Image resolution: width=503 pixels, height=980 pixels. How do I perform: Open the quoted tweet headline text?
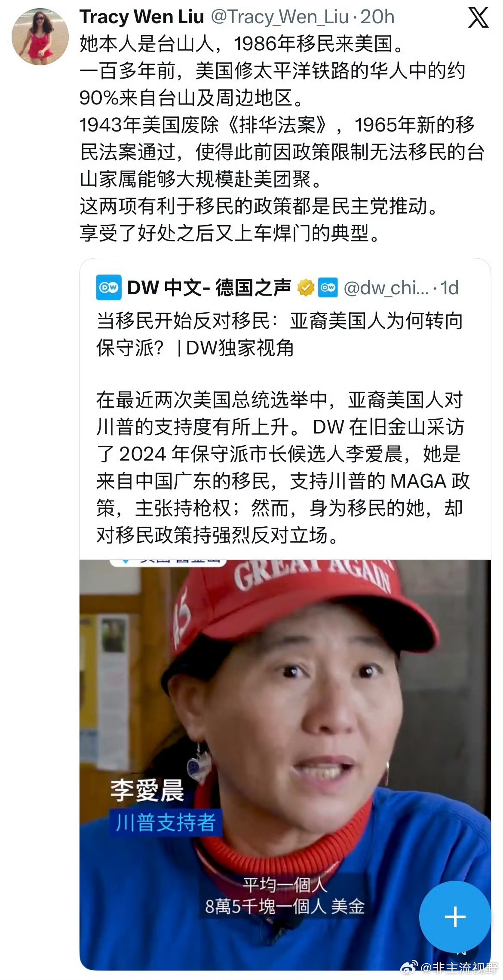[x=279, y=334]
